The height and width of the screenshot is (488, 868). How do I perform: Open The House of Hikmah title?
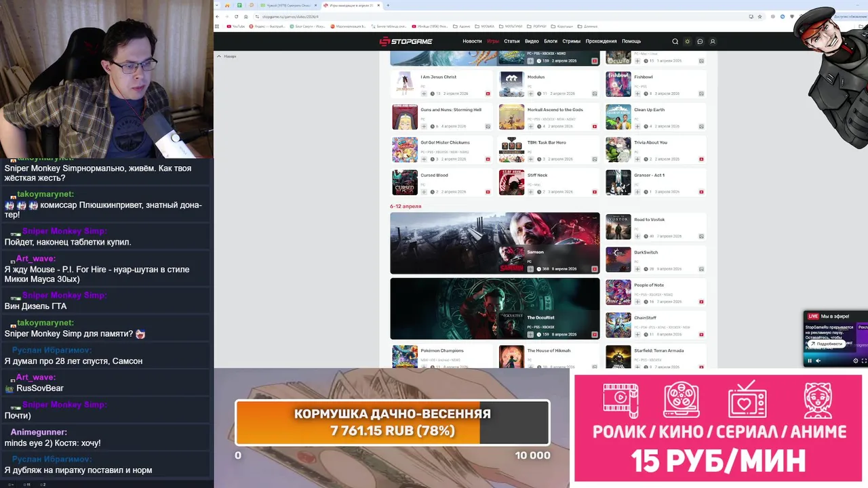[x=549, y=350]
